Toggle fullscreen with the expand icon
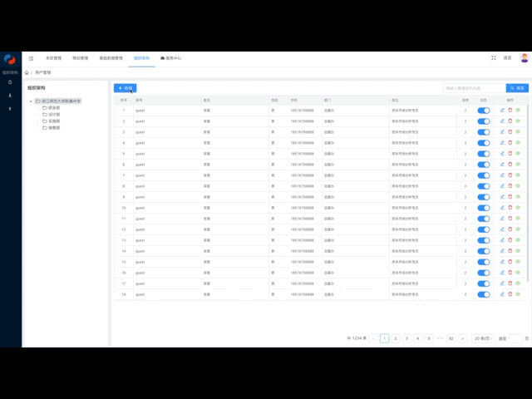This screenshot has width=532, height=399. tap(494, 58)
